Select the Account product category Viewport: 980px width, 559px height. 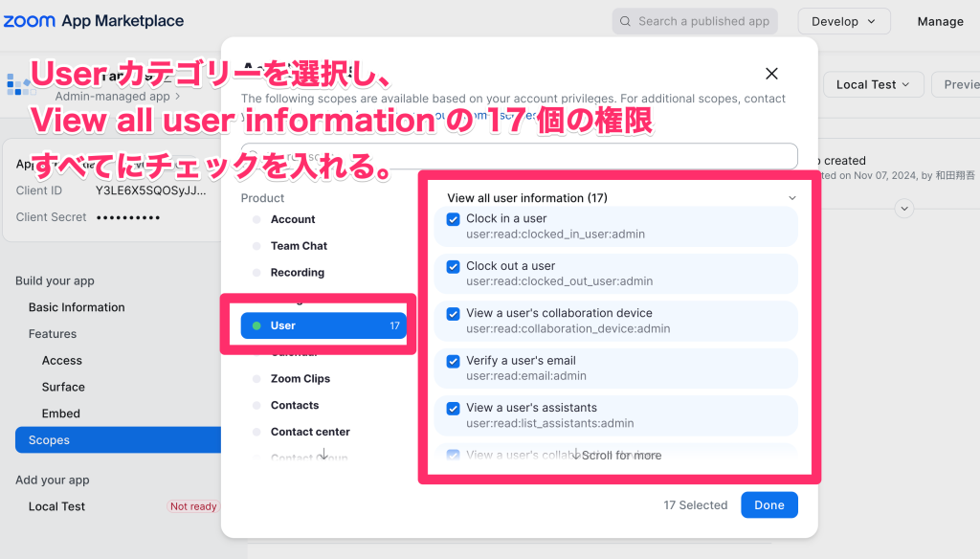click(x=292, y=219)
